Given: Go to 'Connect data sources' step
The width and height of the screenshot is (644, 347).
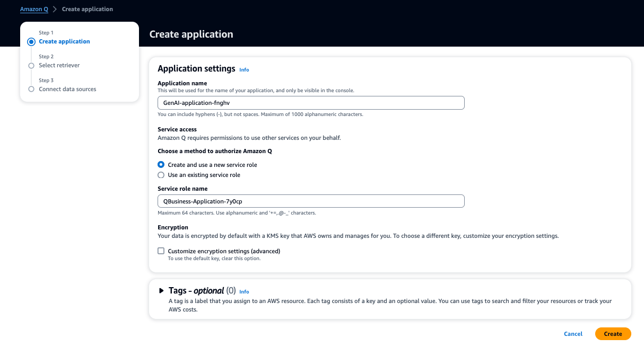Looking at the screenshot, I should coord(67,89).
